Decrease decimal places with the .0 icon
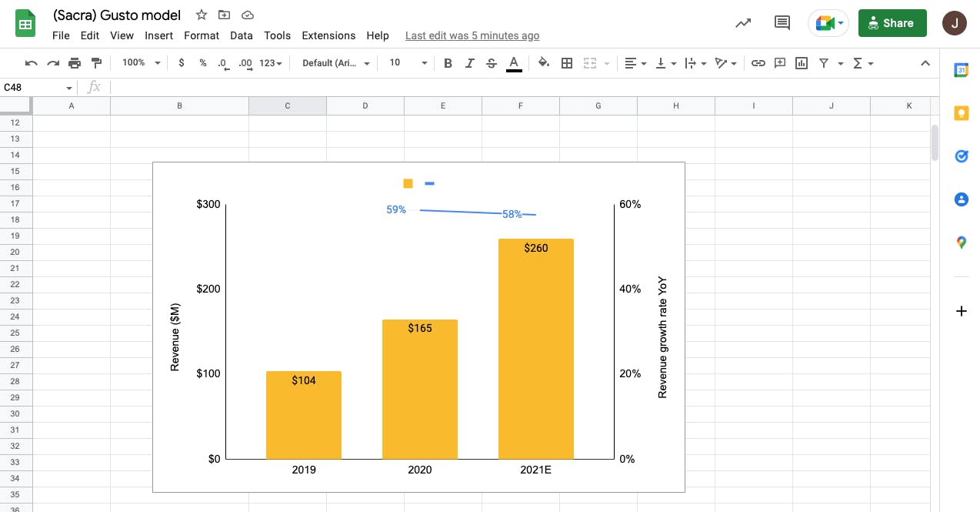This screenshot has height=512, width=980. (x=223, y=63)
